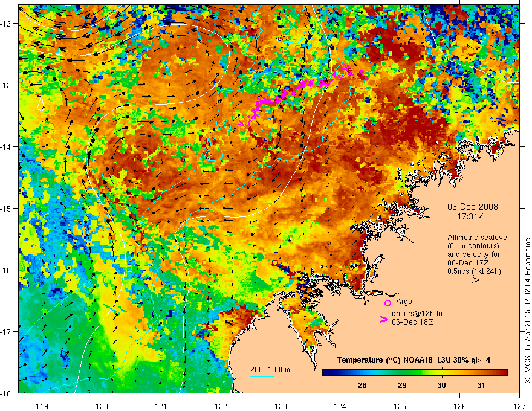Click the -15 latitude axis label
This screenshot has height=411, width=532.
coord(7,208)
